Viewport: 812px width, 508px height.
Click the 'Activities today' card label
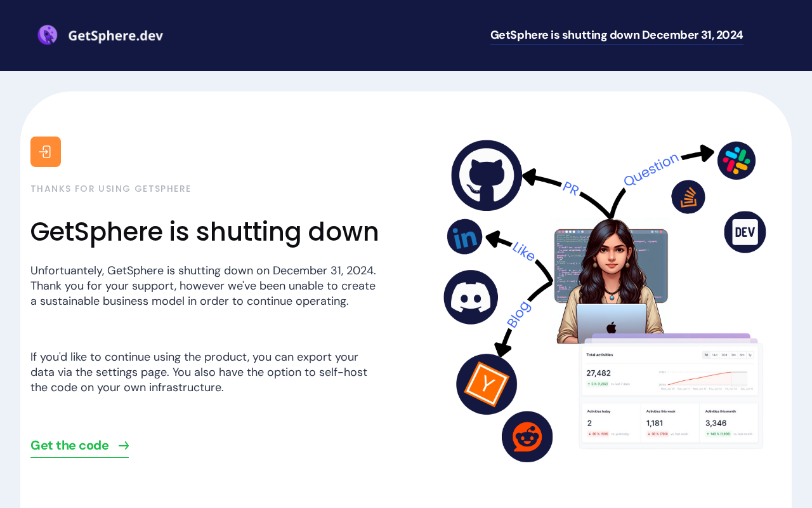tap(599, 411)
